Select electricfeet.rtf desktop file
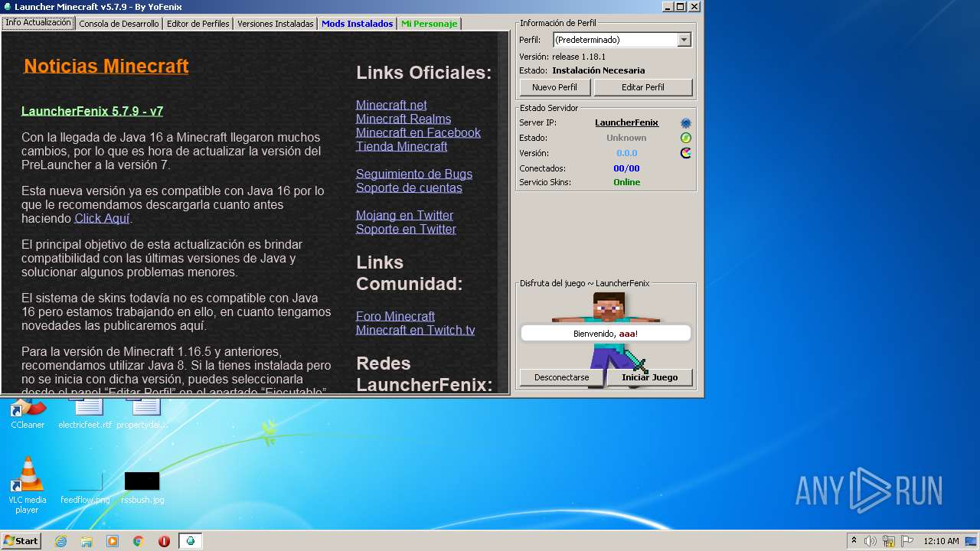Viewport: 980px width, 551px height. point(85,413)
